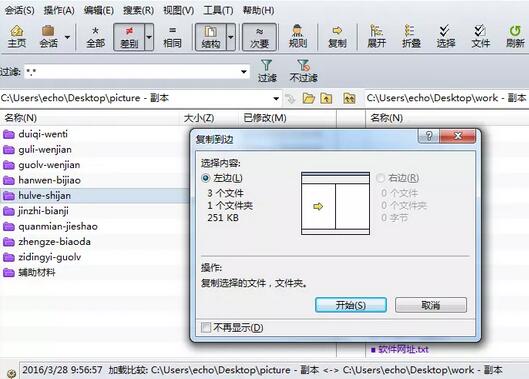Open the 搜索(R) menu

coord(138,10)
